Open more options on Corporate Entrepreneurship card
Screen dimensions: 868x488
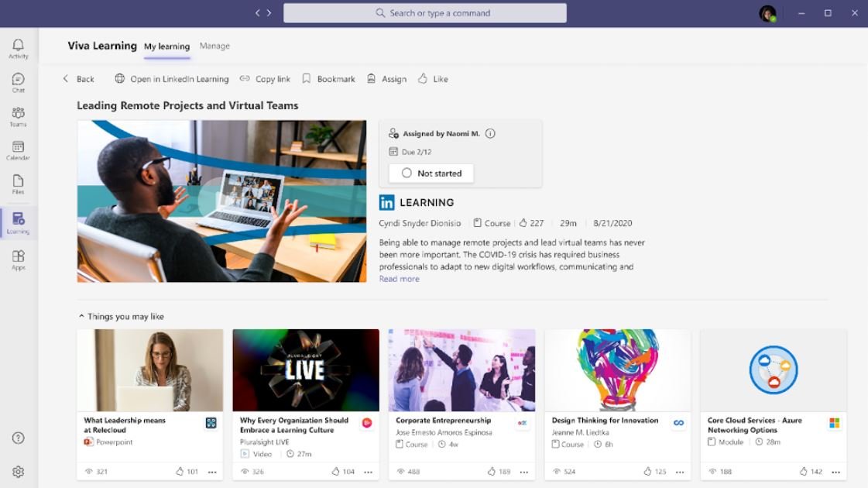524,472
